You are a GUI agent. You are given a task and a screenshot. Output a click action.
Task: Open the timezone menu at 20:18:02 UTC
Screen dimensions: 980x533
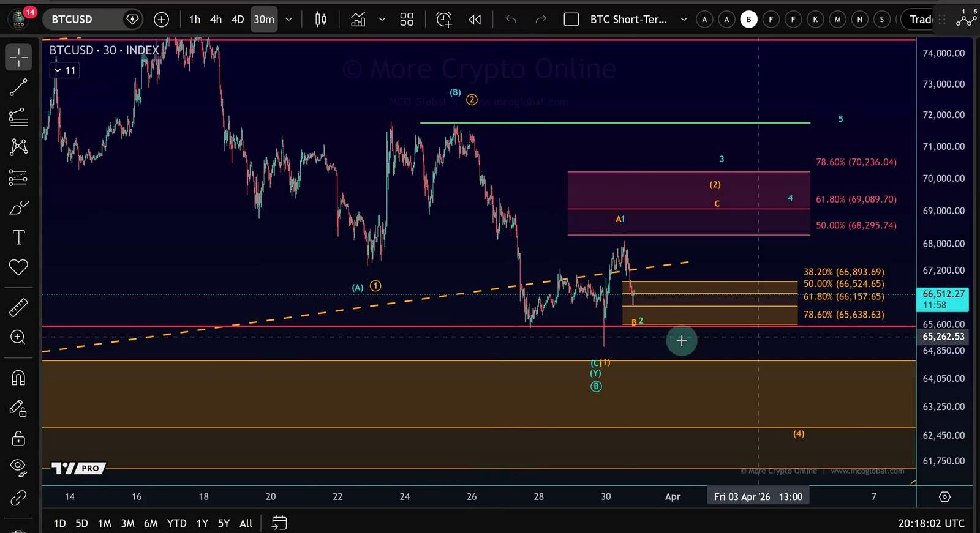coord(931,523)
